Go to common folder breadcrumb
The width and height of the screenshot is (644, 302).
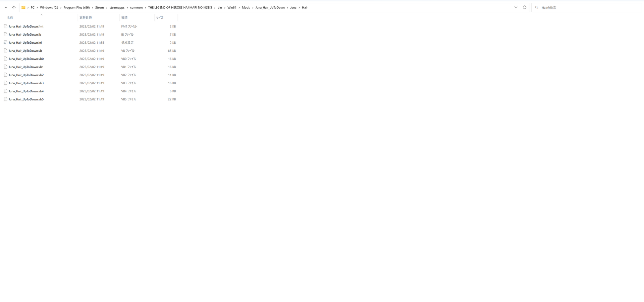136,7
